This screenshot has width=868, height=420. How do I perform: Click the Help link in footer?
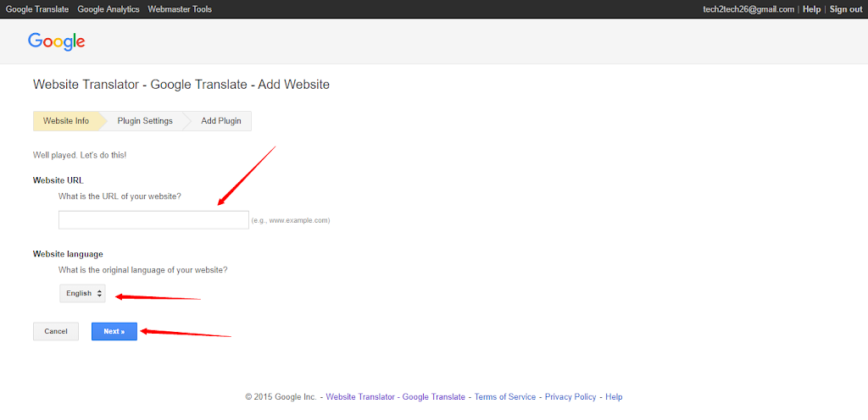pyautogui.click(x=614, y=397)
